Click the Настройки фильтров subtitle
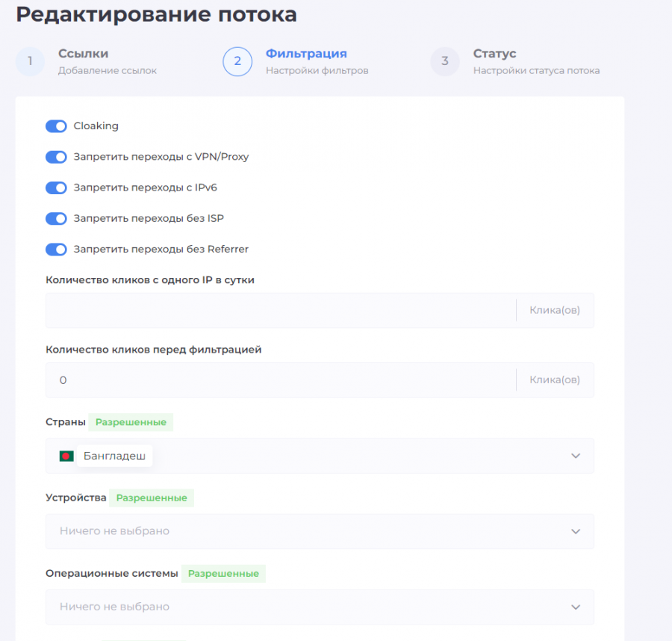Image resolution: width=672 pixels, height=641 pixels. pyautogui.click(x=317, y=71)
